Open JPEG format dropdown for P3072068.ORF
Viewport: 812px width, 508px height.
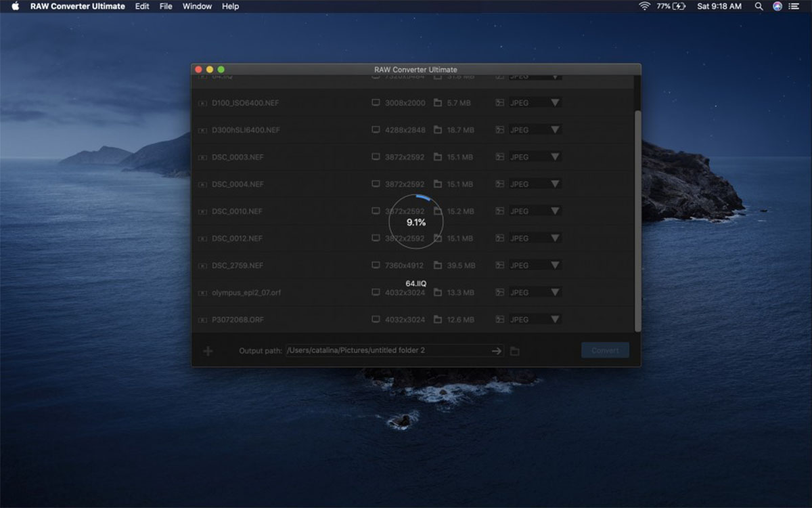tap(535, 320)
